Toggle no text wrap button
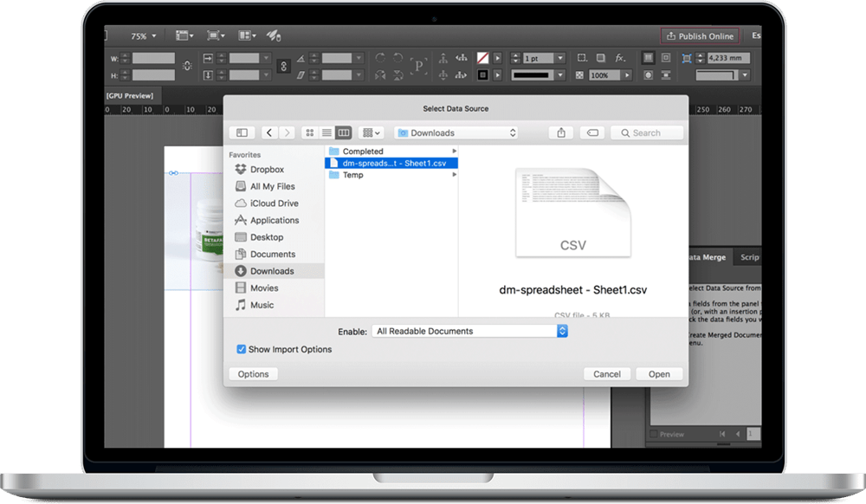 [x=649, y=58]
